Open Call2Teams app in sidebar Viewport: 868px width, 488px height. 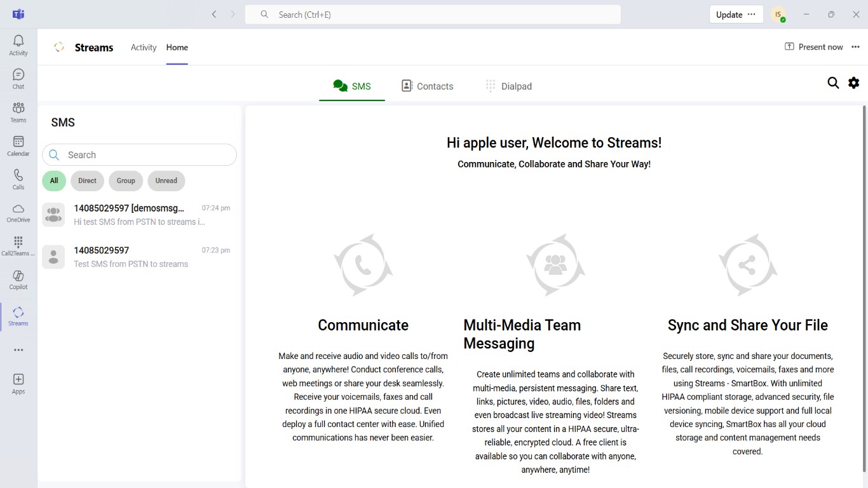[x=18, y=246]
